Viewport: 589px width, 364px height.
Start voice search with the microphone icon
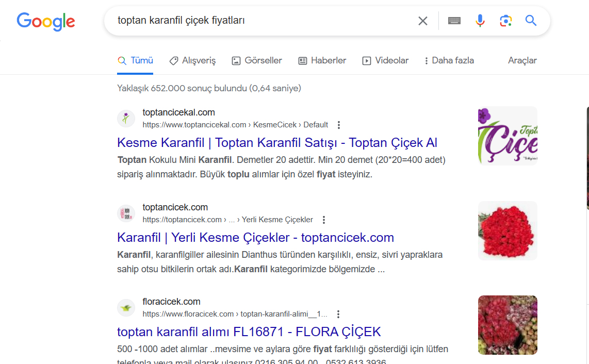(480, 21)
